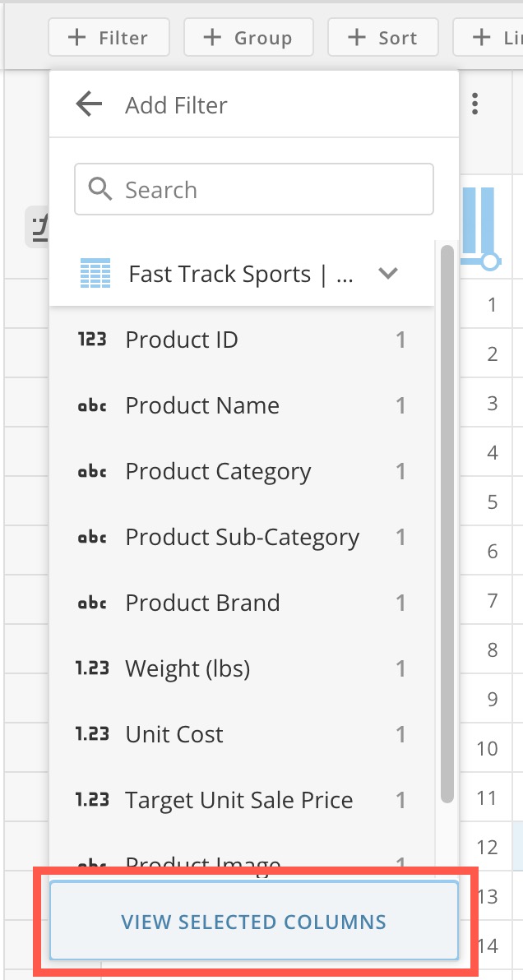Select Target Unit Sale Price column
523x980 pixels.
238,800
